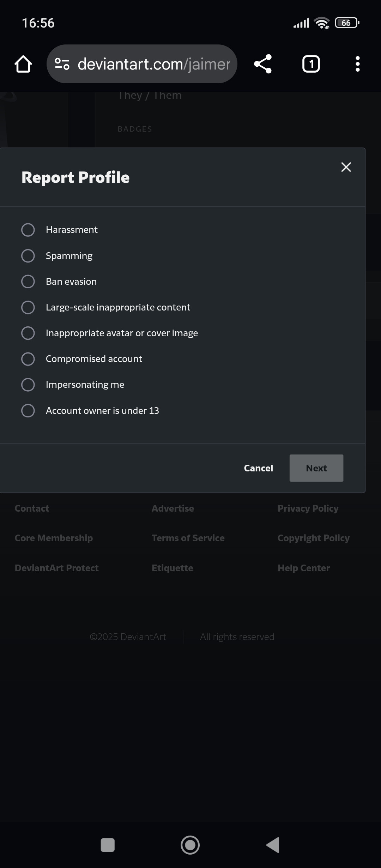Tap the browser home icon
The image size is (381, 868).
click(23, 64)
